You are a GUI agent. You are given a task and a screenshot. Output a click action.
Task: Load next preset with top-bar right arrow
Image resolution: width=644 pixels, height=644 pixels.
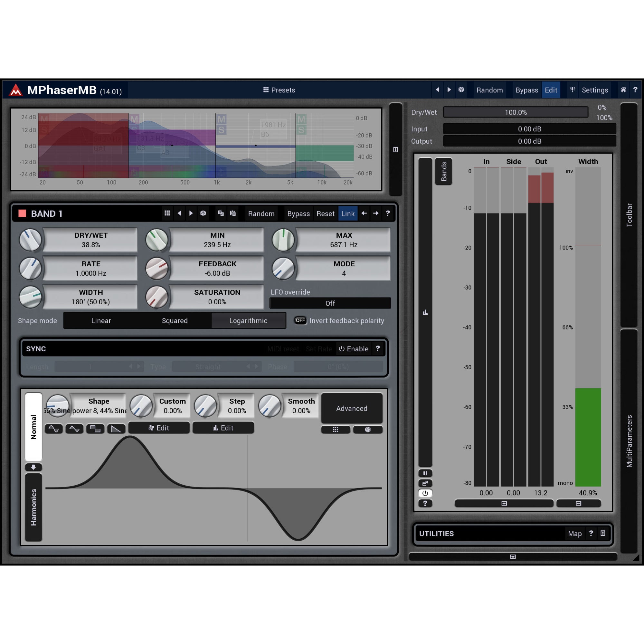tap(449, 90)
